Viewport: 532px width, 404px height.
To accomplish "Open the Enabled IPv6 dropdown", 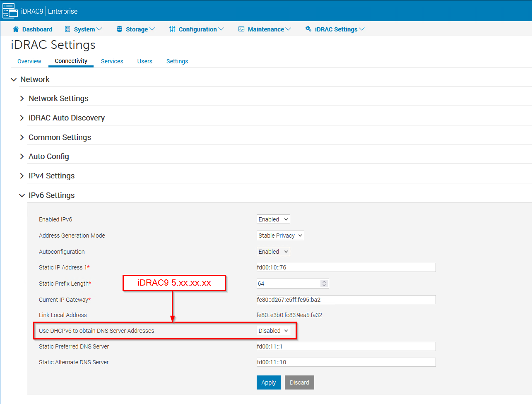I will tap(273, 219).
